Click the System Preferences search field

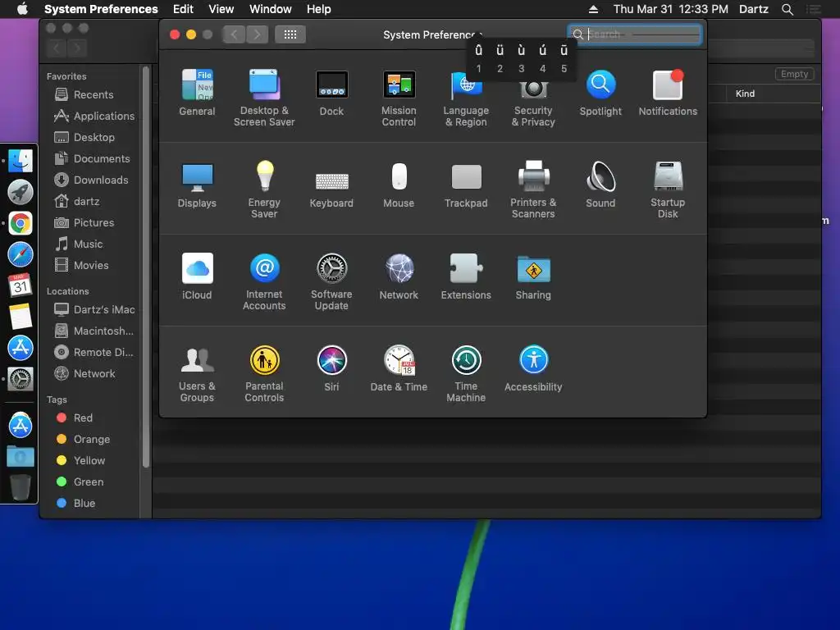click(635, 34)
